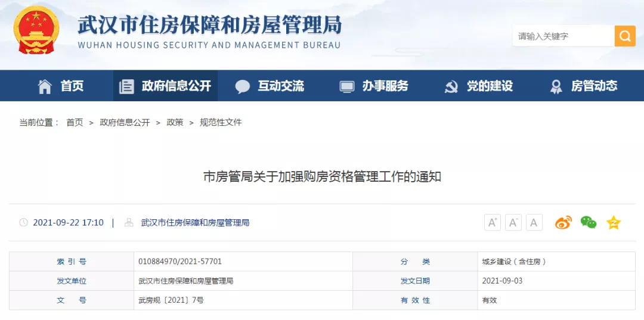Click the issue date 2021-09-03
Viewport: 644px width, 320px height.
click(502, 281)
